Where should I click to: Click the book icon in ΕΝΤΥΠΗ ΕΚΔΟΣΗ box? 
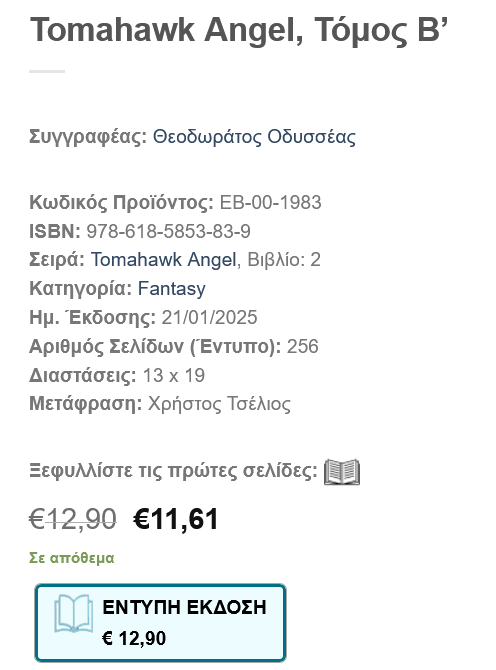click(73, 614)
